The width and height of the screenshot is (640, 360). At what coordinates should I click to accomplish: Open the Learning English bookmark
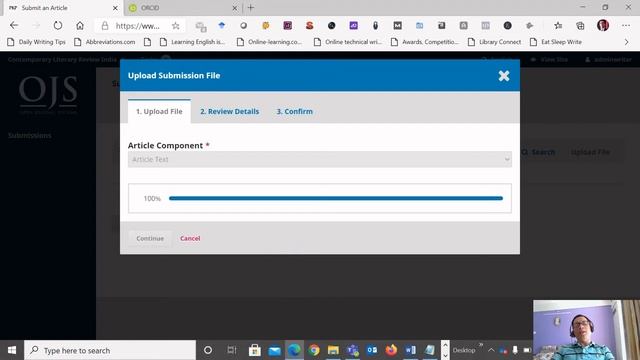(x=193, y=42)
